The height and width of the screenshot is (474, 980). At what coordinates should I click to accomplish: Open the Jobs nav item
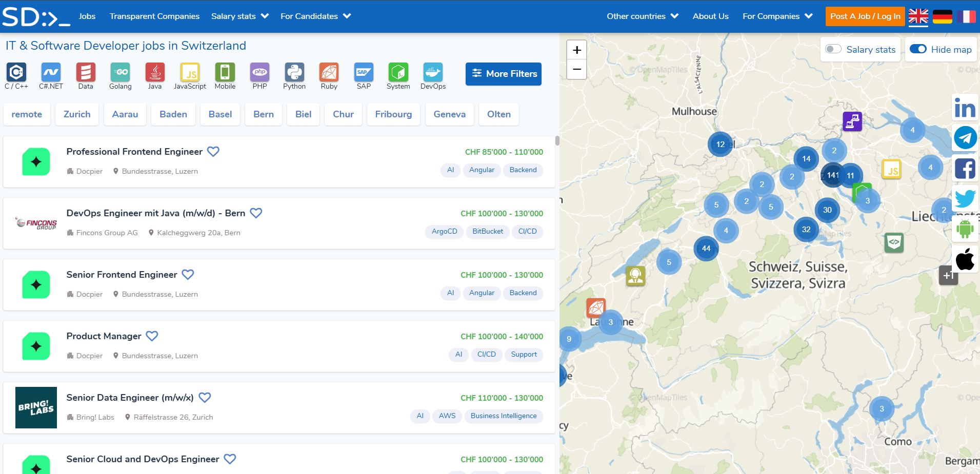click(x=87, y=16)
